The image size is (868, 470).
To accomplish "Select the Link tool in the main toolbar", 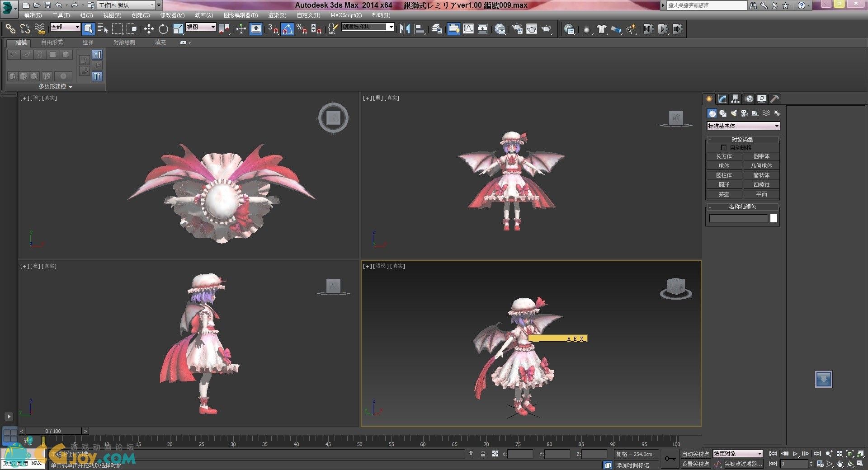I will click(x=10, y=29).
